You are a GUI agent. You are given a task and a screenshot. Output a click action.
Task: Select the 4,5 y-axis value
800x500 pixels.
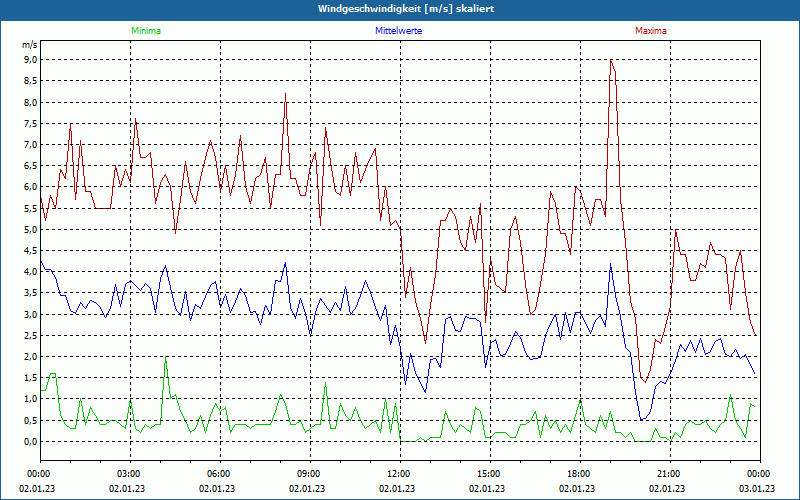pyautogui.click(x=31, y=251)
